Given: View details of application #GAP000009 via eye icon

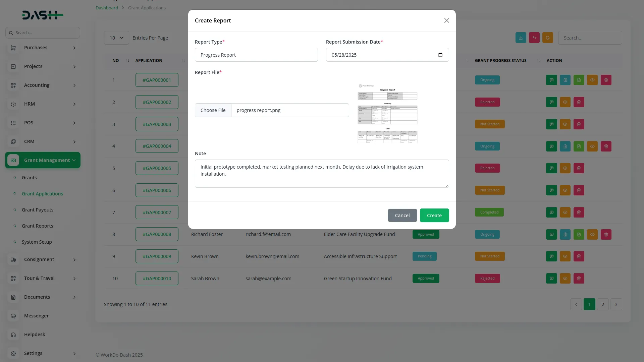Looking at the screenshot, I should (x=565, y=256).
